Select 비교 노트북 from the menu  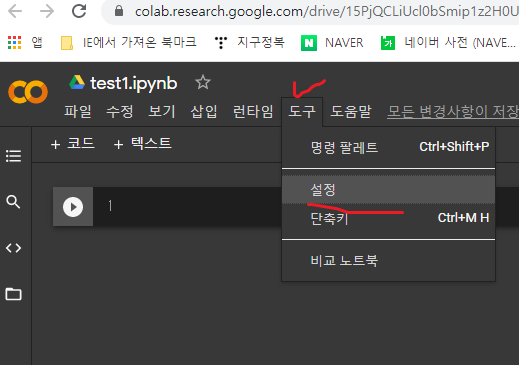point(388,260)
